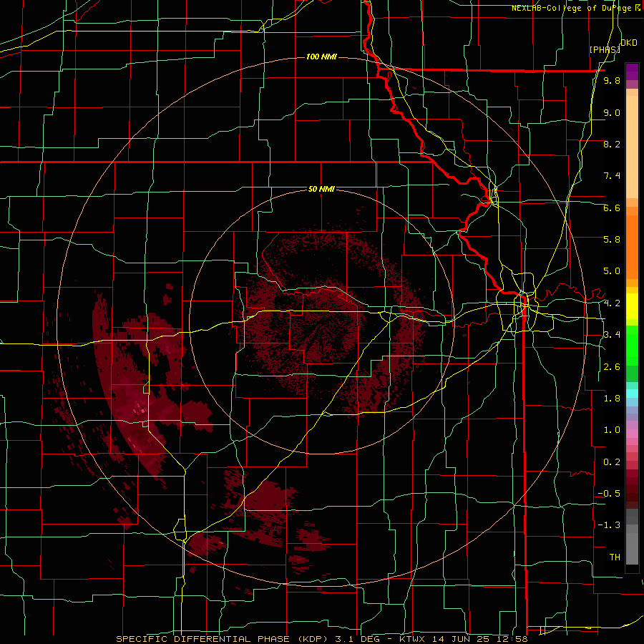The width and height of the screenshot is (644, 644).
Task: Click the 3.4 scale value
Action: coord(612,335)
